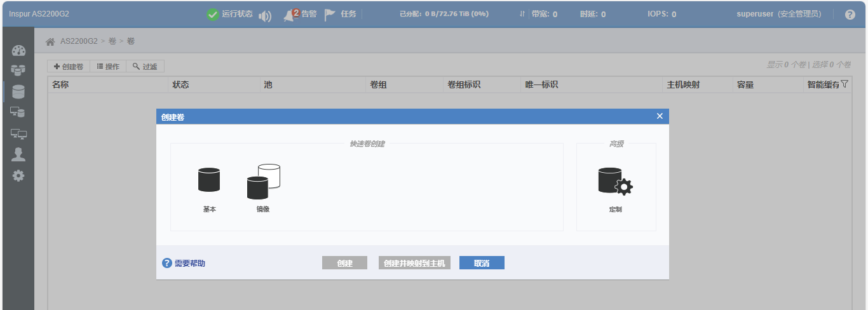This screenshot has width=868, height=310.
Task: Open the settings gear sidebar icon
Action: (18, 175)
